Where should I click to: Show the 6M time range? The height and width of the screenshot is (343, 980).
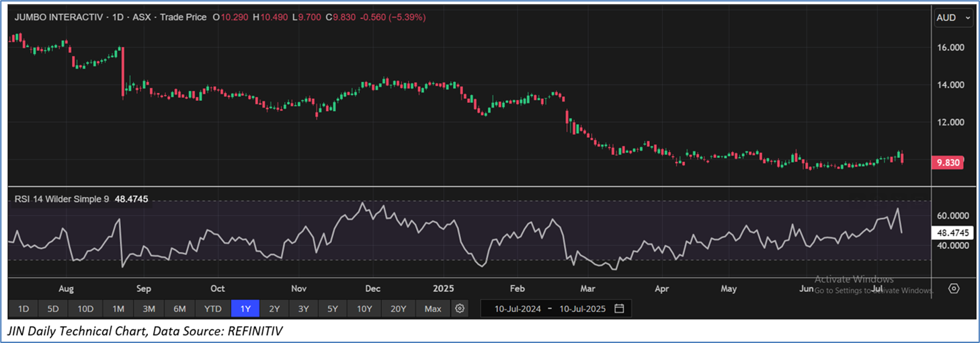tap(179, 309)
